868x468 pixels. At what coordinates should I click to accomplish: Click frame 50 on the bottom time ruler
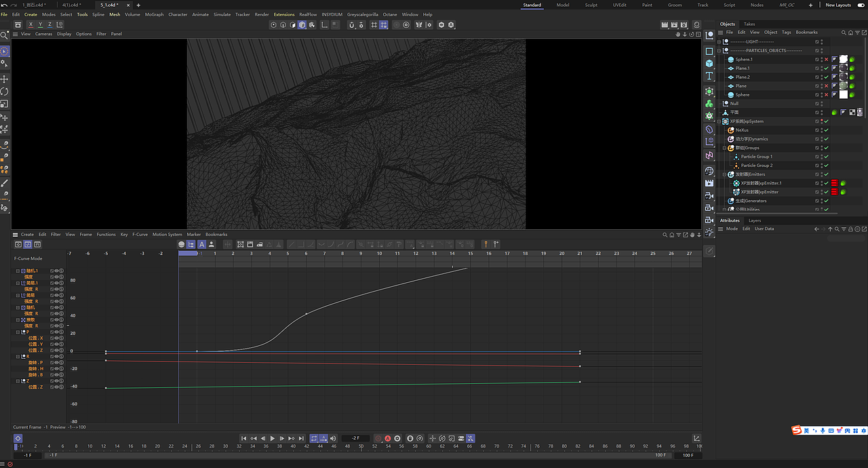361,446
